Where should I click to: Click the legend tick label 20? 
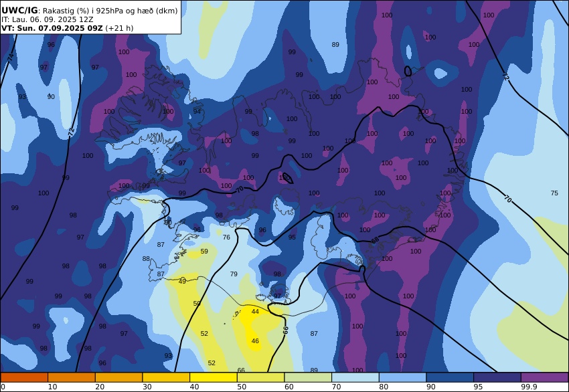[100, 387]
